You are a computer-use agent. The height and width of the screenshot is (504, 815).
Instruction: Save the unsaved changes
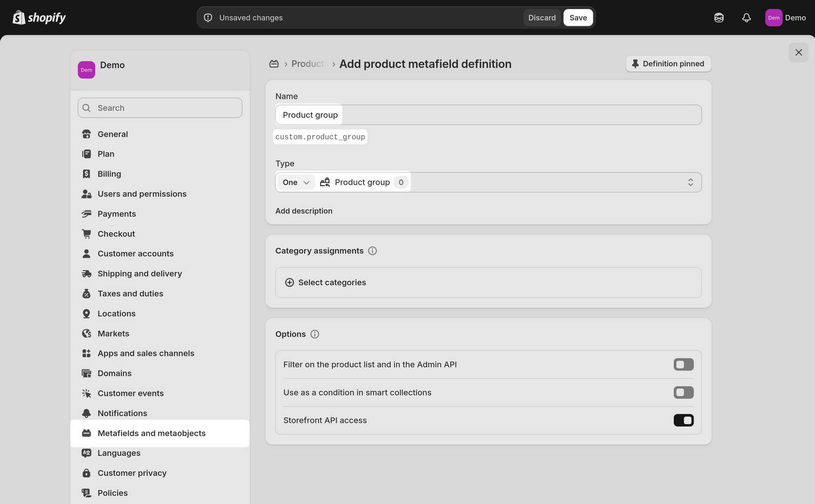[578, 17]
